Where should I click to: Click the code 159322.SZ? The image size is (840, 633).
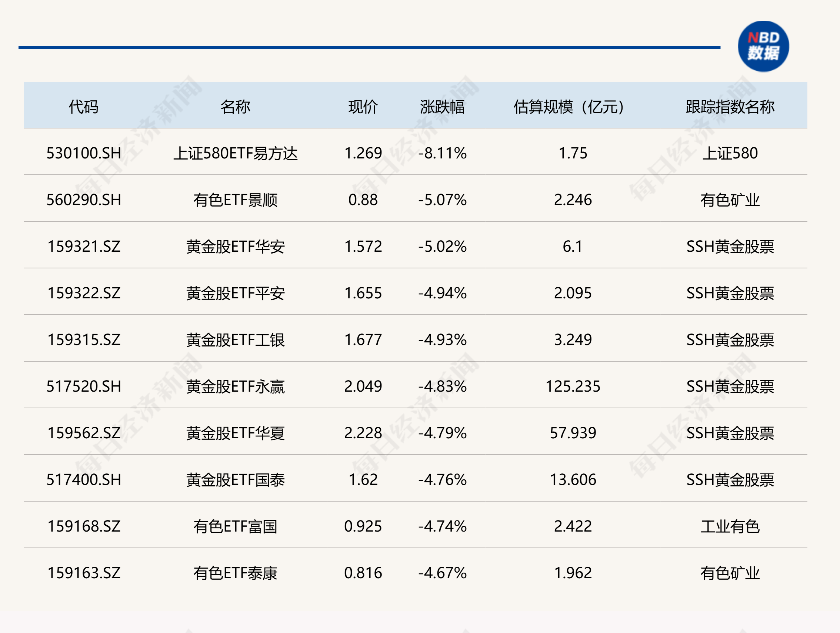click(x=84, y=293)
